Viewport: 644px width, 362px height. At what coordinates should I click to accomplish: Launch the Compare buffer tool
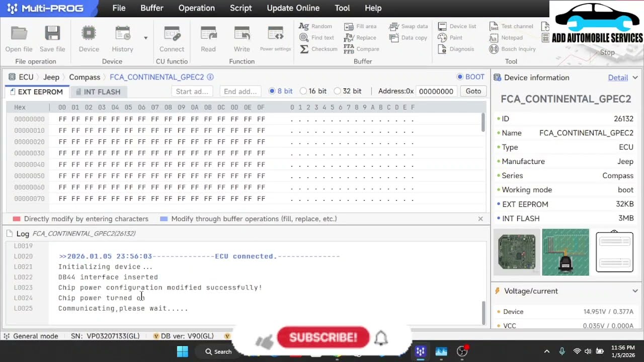click(x=362, y=49)
